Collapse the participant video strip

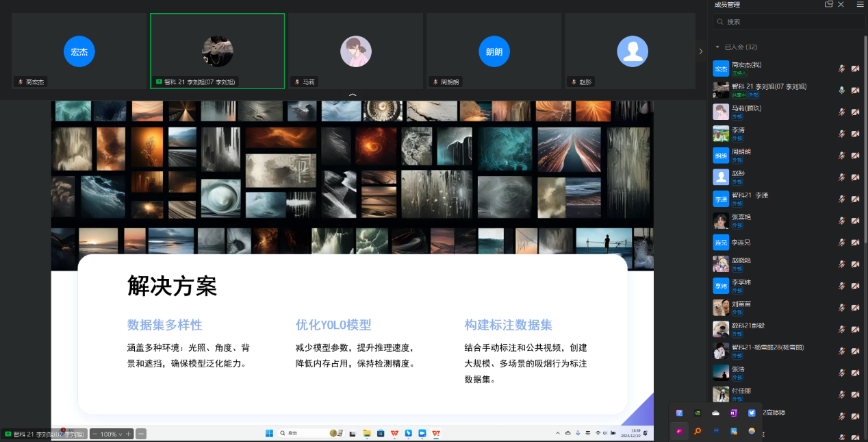353,96
